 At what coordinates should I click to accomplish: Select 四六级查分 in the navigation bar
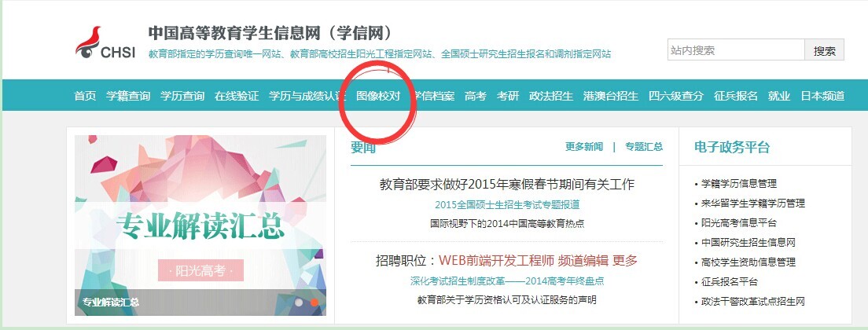point(676,96)
